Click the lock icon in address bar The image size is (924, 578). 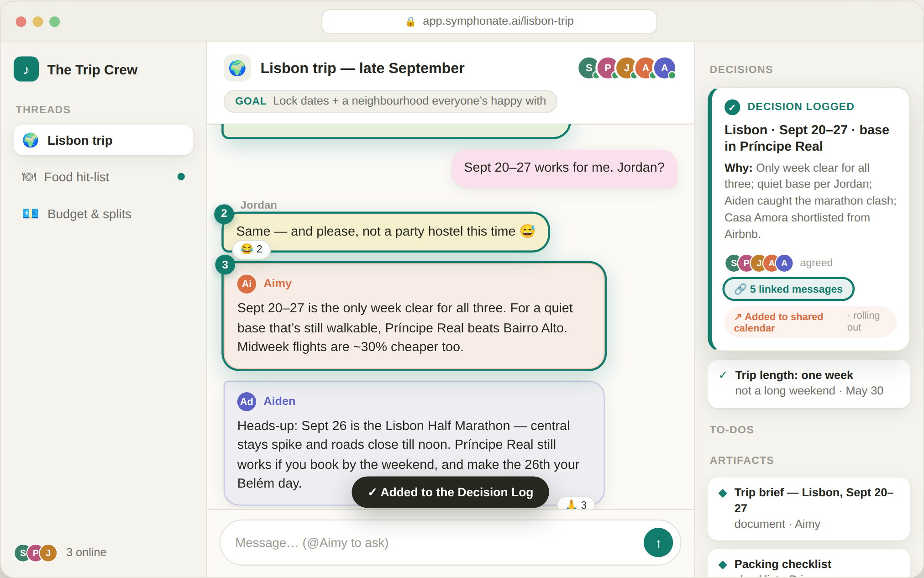coord(410,21)
